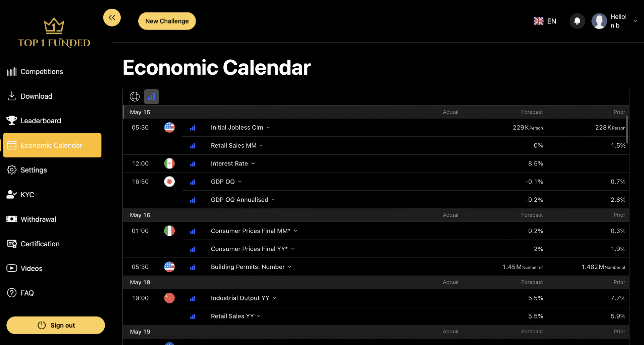The width and height of the screenshot is (644, 345).
Task: Collapse sidebar with double-chevron button
Action: click(112, 17)
